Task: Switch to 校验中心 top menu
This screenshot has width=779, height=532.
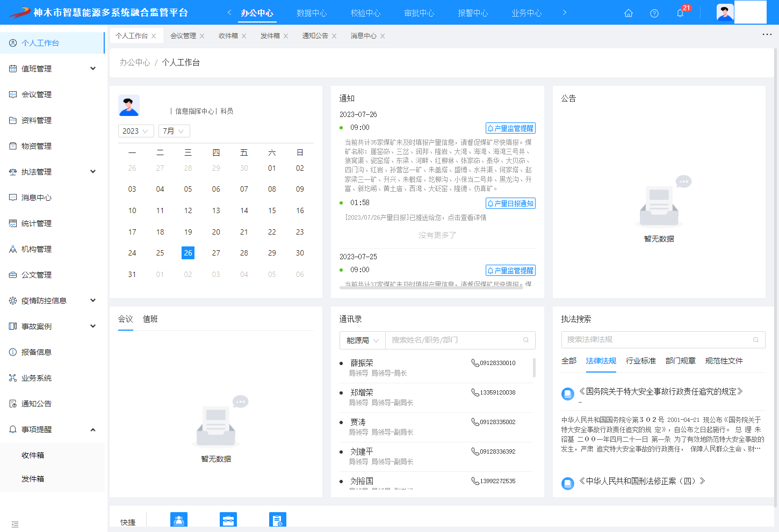Action: (365, 13)
